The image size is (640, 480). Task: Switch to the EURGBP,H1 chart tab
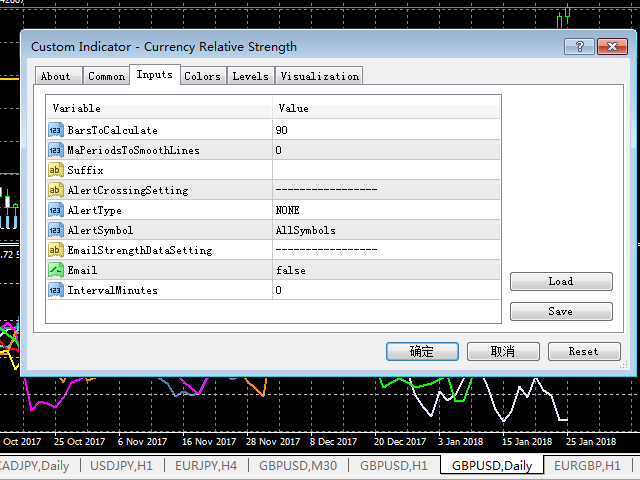[587, 466]
